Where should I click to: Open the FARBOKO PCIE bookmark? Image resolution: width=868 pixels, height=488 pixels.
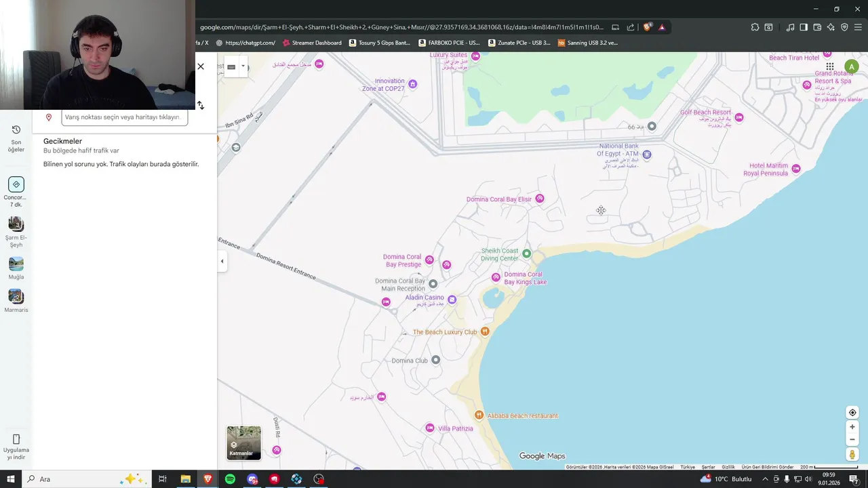450,43
